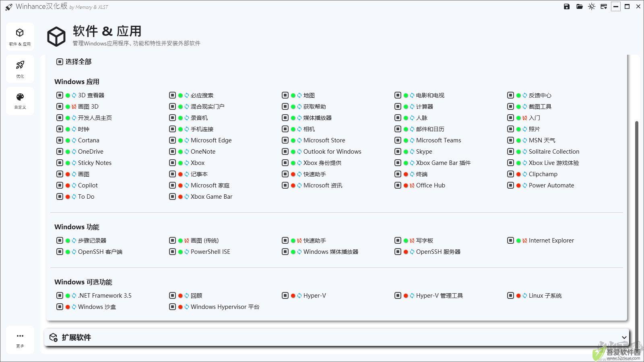Click the 混合现实门户 label
644x362 pixels.
pos(208,107)
